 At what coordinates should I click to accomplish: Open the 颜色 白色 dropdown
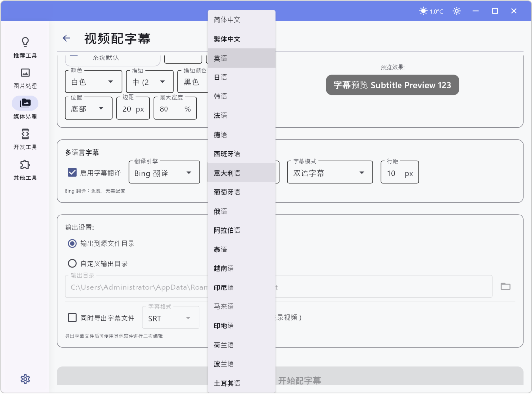coord(93,81)
